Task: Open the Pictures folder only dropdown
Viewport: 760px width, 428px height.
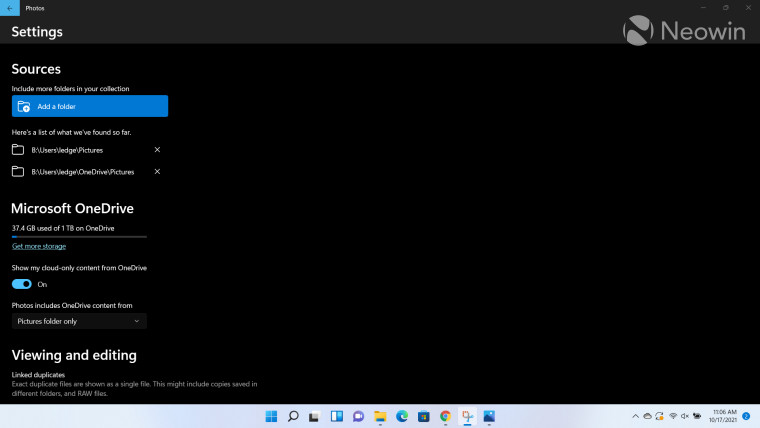Action: coord(79,321)
